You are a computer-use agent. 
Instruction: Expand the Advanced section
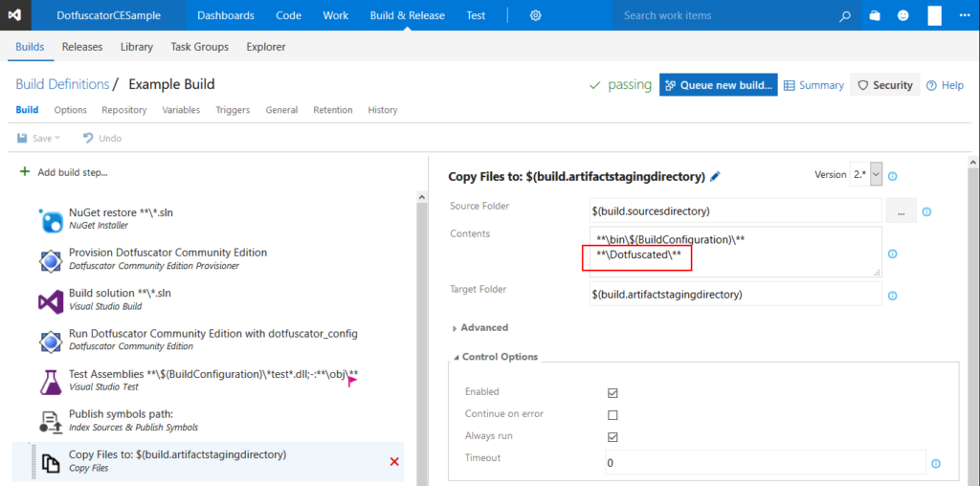pyautogui.click(x=479, y=327)
